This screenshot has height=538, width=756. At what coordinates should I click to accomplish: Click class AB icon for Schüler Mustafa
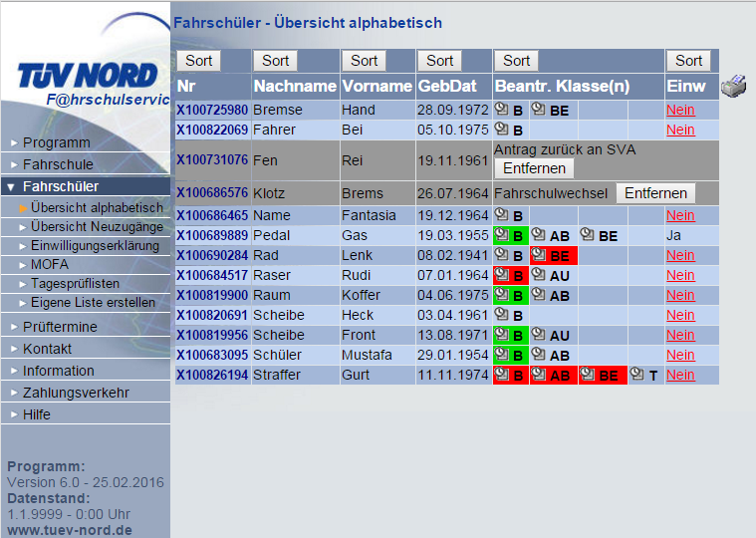539,355
